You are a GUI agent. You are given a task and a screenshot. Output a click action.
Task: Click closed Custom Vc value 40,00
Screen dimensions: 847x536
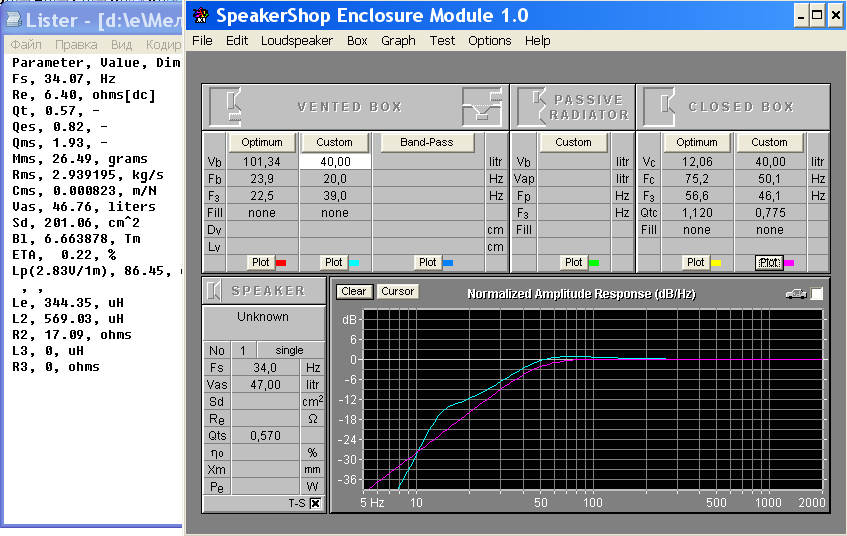770,162
